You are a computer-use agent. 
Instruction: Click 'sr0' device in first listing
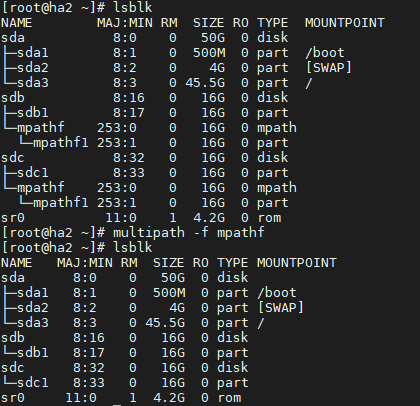coord(13,218)
